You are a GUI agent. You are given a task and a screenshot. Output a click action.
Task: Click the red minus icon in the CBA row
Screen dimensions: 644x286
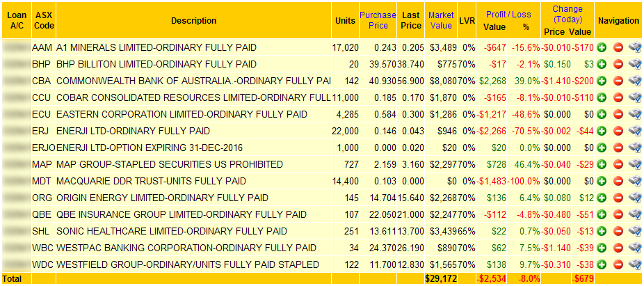[618, 81]
